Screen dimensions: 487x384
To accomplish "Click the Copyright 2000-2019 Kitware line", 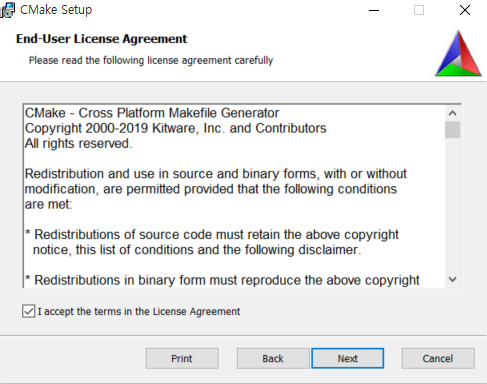I will click(x=175, y=128).
